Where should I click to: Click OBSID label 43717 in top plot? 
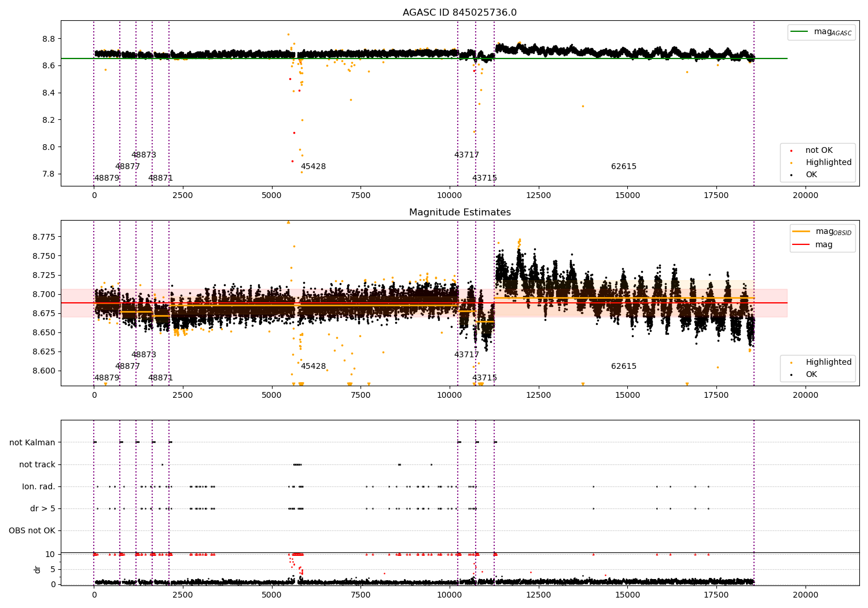point(466,155)
